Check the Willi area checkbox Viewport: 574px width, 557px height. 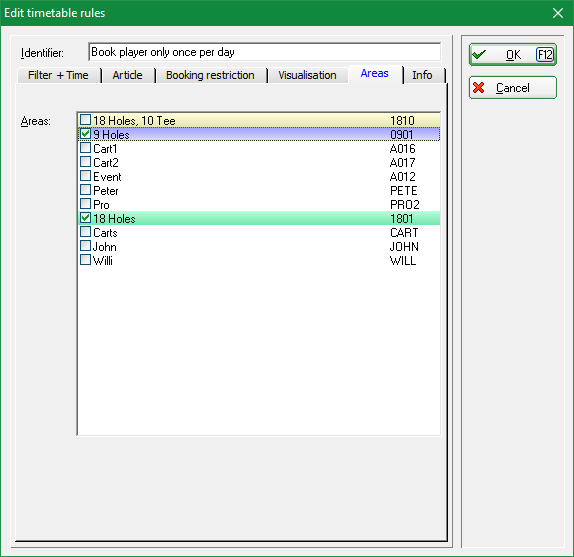[85, 260]
